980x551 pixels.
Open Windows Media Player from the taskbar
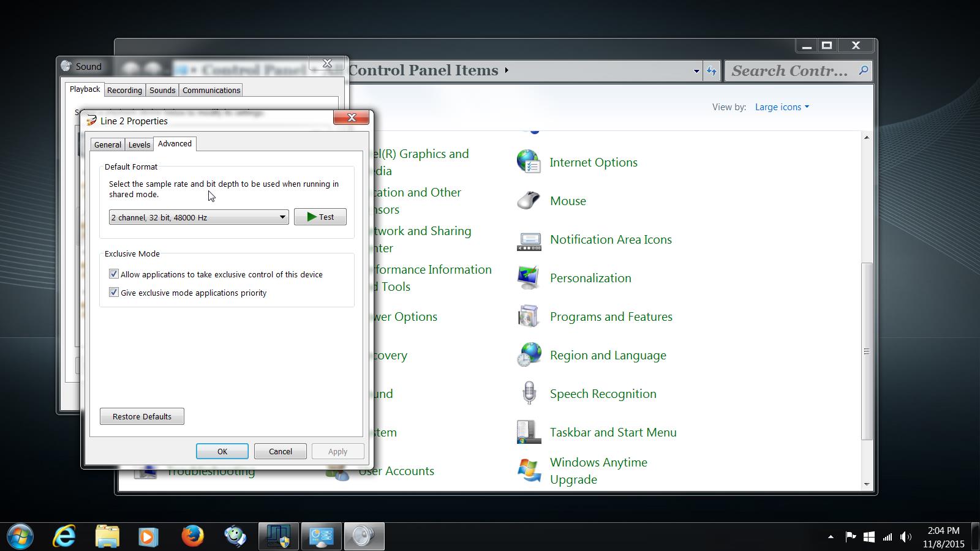[148, 537]
